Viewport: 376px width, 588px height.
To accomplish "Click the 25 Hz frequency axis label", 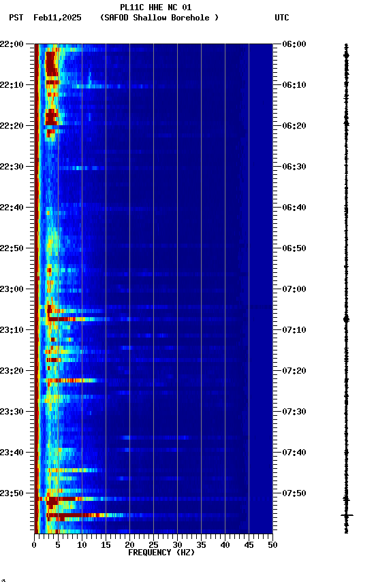I will (x=153, y=545).
